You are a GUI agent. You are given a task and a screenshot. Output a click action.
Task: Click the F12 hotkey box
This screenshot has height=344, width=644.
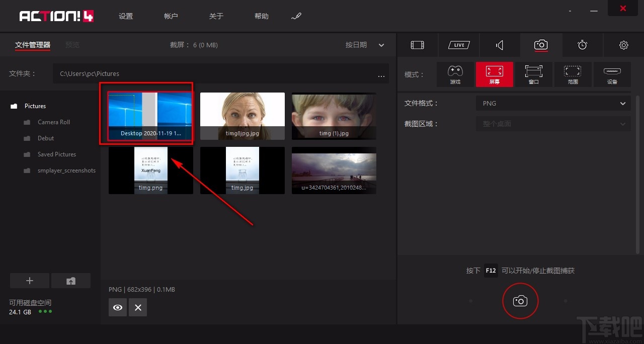(491, 271)
